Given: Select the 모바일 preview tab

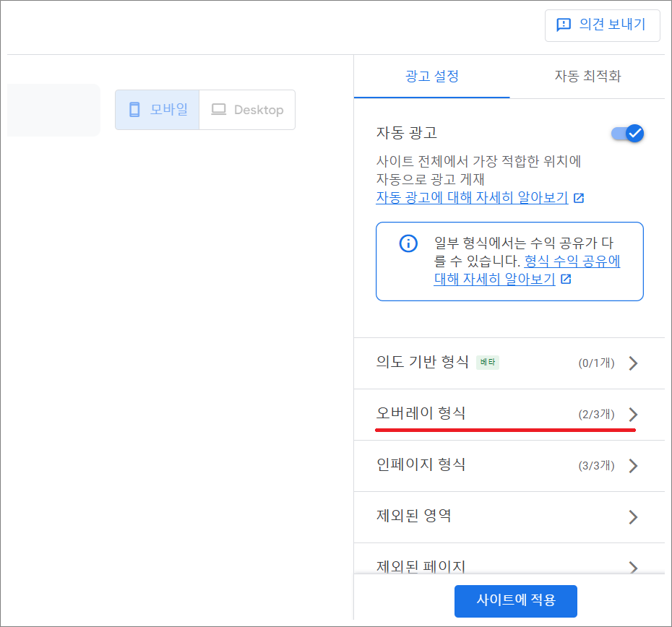Looking at the screenshot, I should click(158, 110).
